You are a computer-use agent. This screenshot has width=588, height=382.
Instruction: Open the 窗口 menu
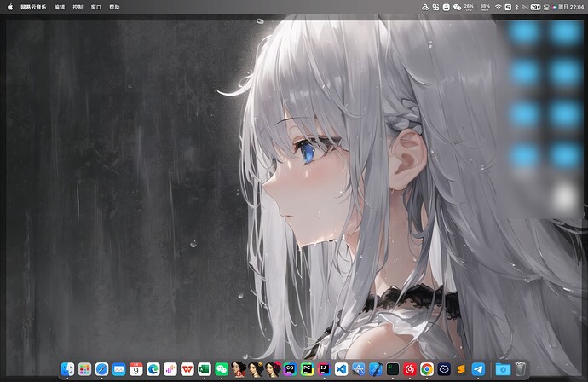coord(96,7)
